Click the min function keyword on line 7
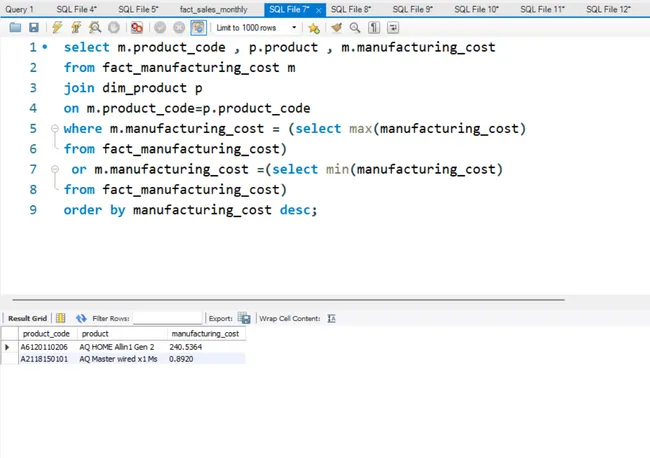 (337, 169)
